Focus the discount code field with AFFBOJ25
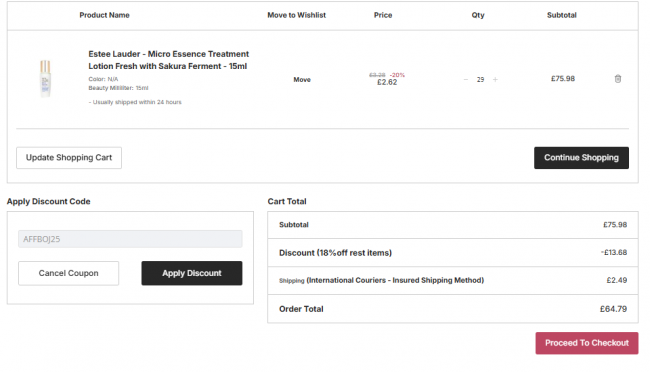This screenshot has height=372, width=650. point(130,239)
